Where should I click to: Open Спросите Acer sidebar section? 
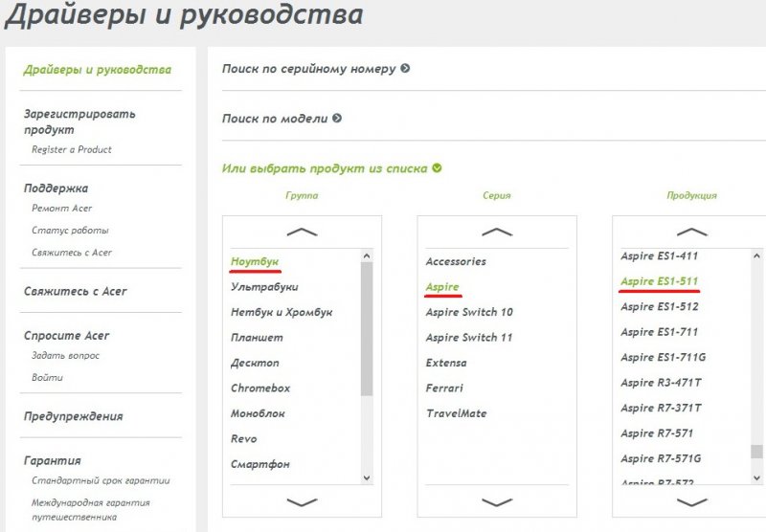66,336
